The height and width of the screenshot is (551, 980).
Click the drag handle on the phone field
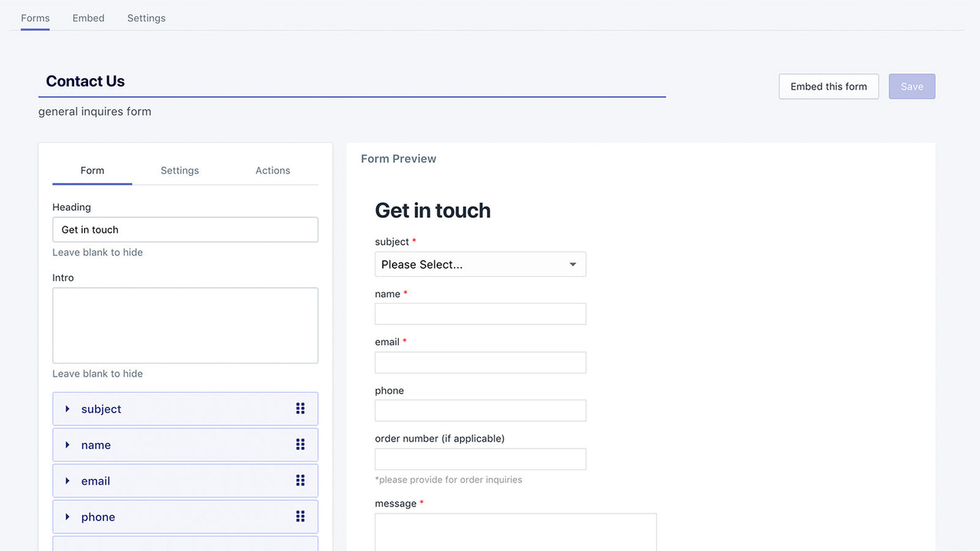point(300,516)
